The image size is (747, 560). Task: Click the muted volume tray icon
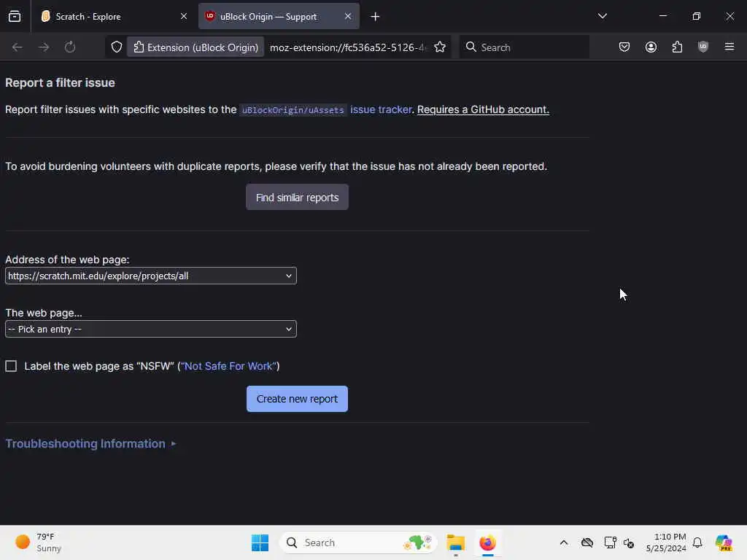click(629, 542)
